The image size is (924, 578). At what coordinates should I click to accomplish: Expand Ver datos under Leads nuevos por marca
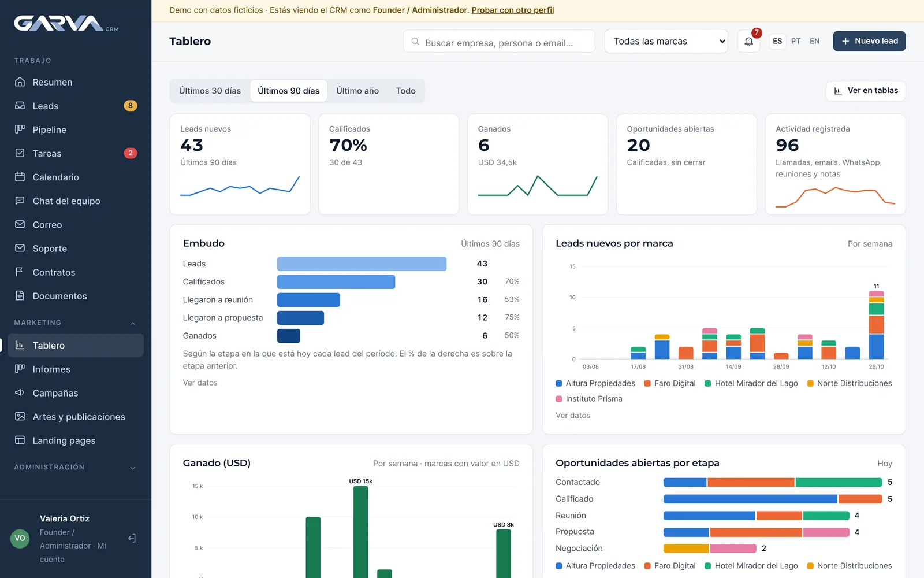[573, 416]
